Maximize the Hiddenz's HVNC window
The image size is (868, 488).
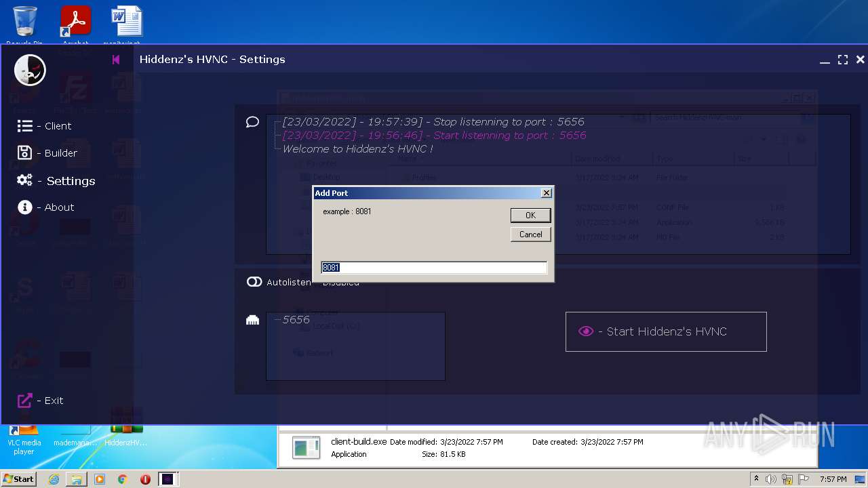(x=843, y=60)
